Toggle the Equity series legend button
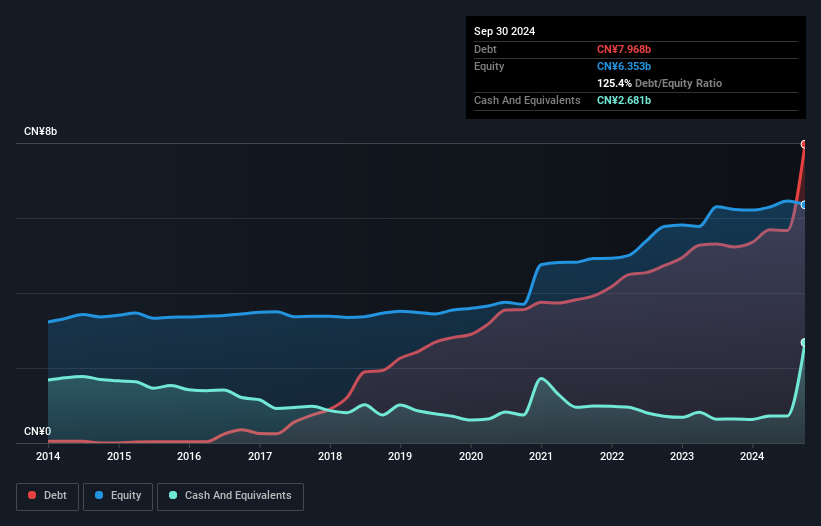Screen dimensions: 821x526 coord(118,496)
